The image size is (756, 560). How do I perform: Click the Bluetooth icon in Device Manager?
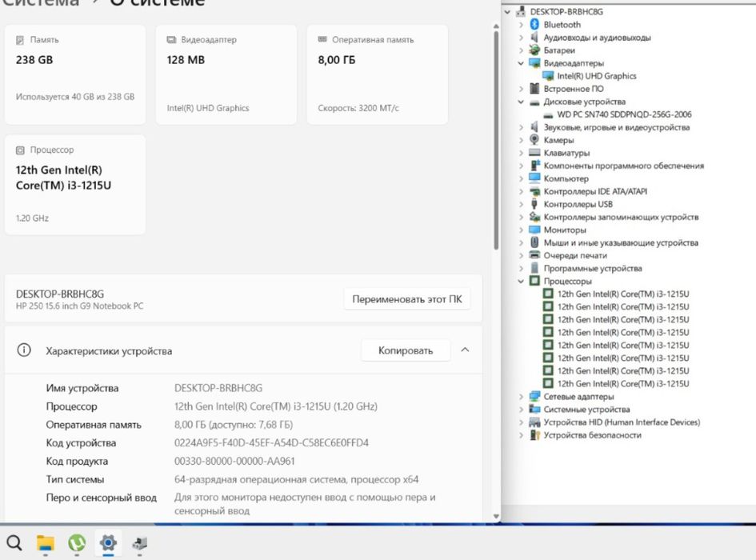click(534, 24)
